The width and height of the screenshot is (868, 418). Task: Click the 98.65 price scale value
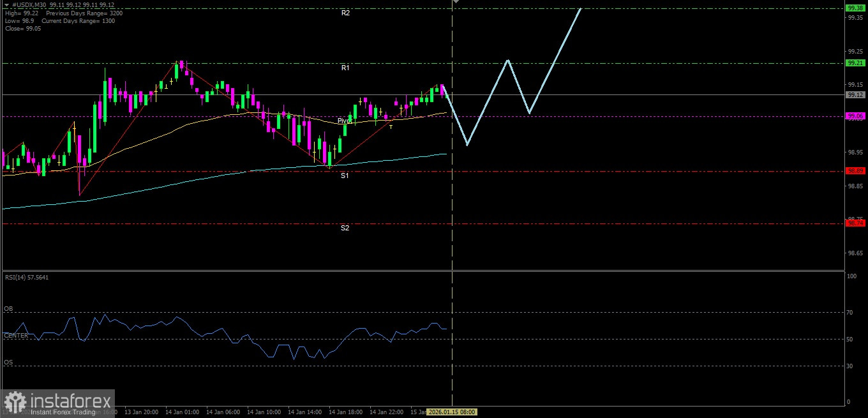[855, 253]
